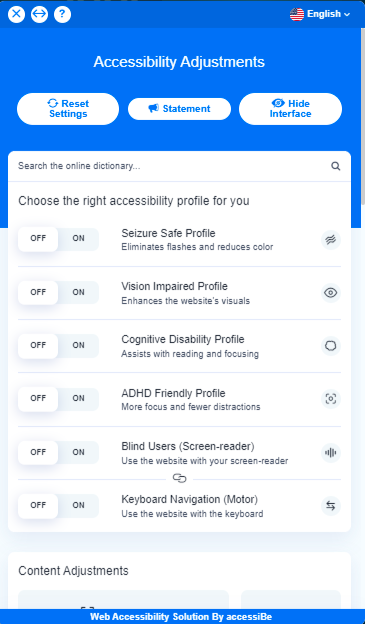Click the Reset Settings button
This screenshot has height=624, width=365.
click(x=68, y=109)
